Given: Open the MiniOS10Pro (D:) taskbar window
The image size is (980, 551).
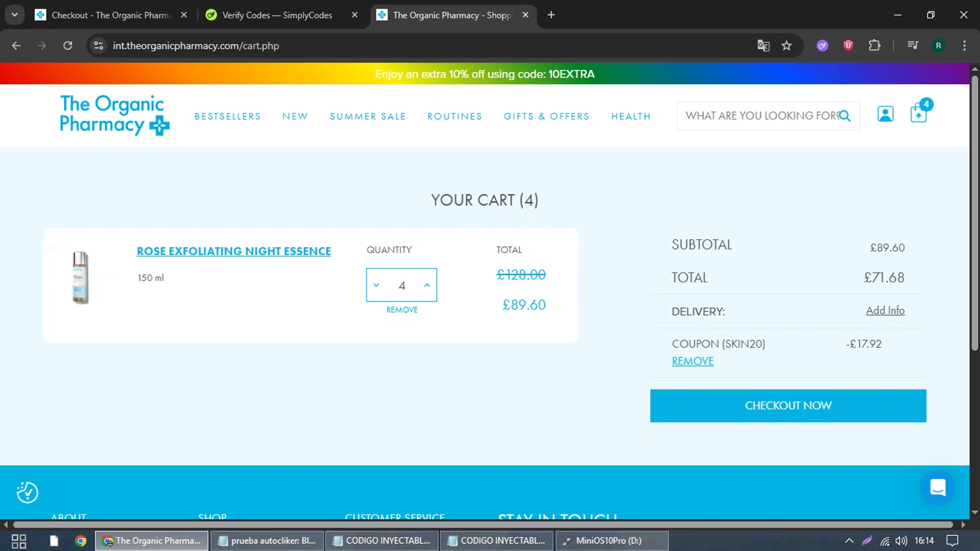Looking at the screenshot, I should click(612, 541).
